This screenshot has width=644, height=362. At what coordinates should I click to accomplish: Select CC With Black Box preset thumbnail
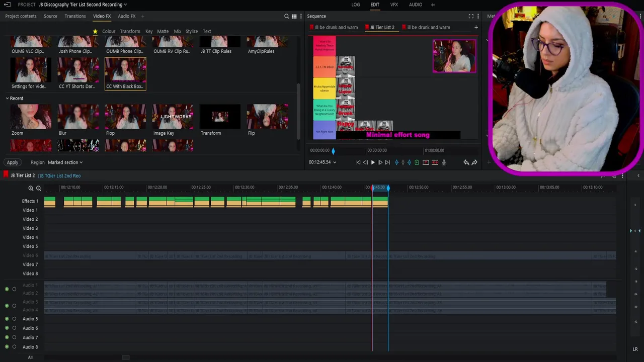pyautogui.click(x=125, y=73)
